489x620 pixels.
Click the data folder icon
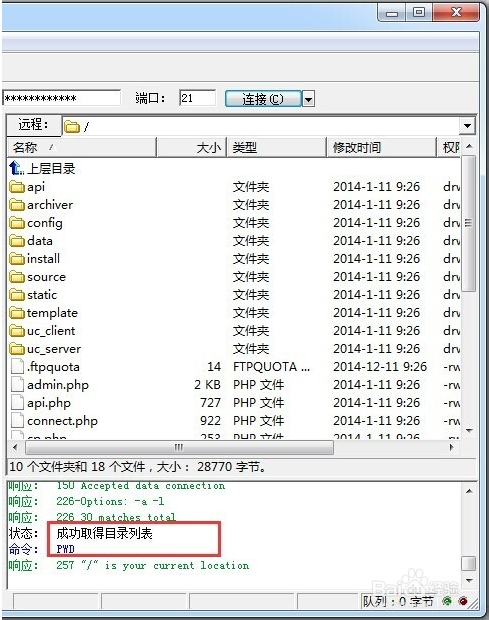pyautogui.click(x=17, y=241)
